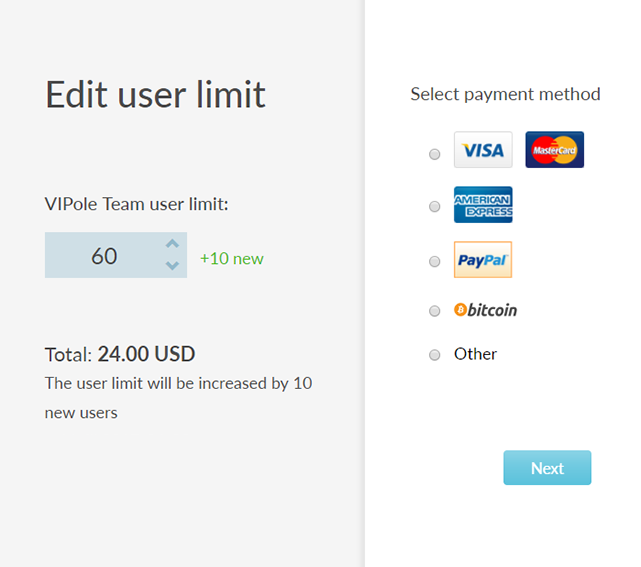Click the American Express logo
Image resolution: width=641 pixels, height=567 pixels.
(x=483, y=205)
